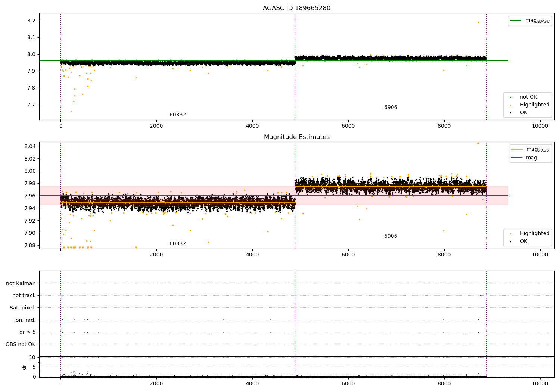Click orange 'Highlighted' legend marker in top plot
The image size is (560, 392).
point(510,105)
